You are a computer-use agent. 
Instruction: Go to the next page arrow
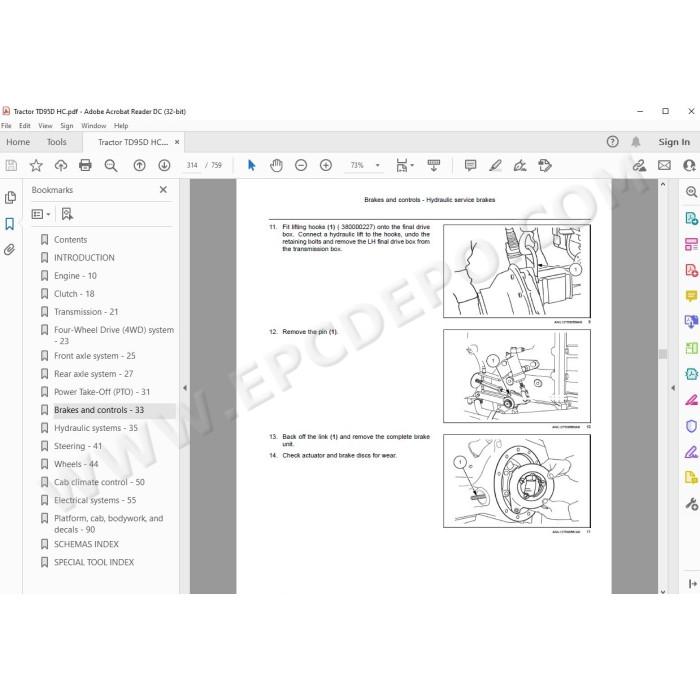[164, 166]
